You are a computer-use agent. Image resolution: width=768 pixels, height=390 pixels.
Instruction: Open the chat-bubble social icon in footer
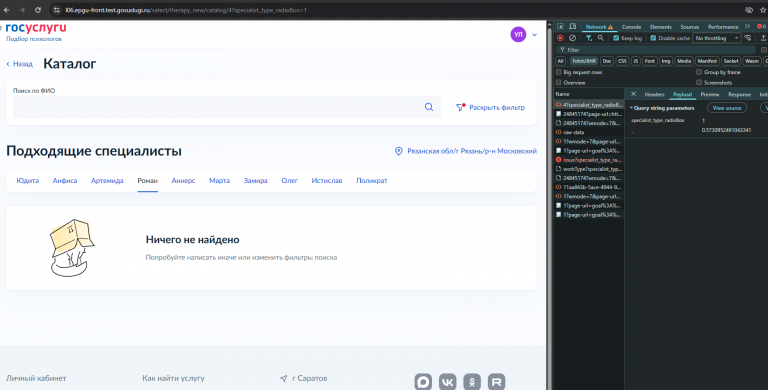click(x=423, y=382)
